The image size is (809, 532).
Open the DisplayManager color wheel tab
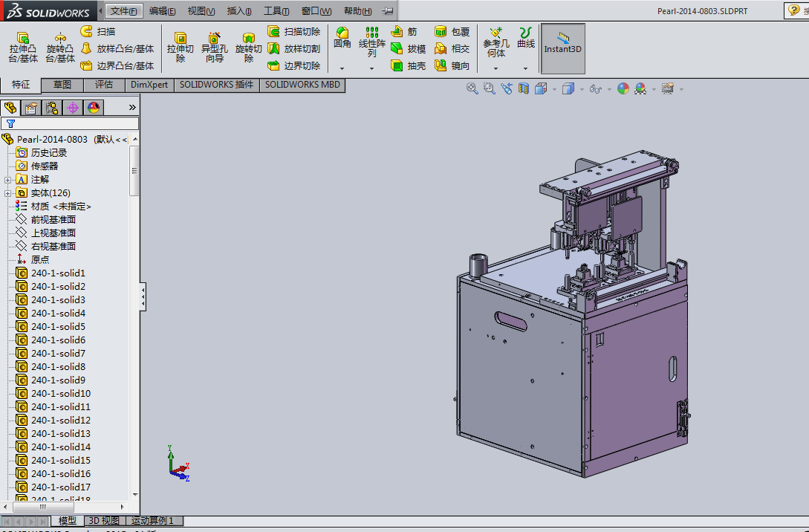pyautogui.click(x=94, y=108)
